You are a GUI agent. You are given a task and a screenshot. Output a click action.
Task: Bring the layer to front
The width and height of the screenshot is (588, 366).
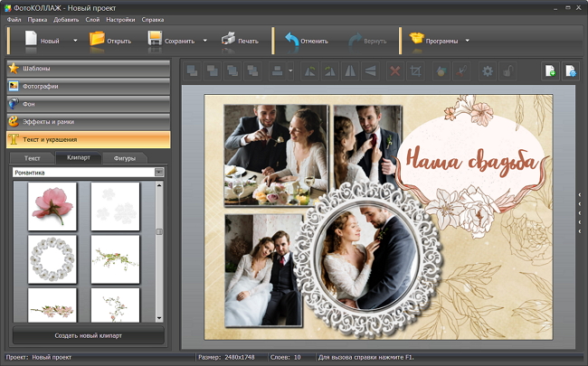click(192, 70)
